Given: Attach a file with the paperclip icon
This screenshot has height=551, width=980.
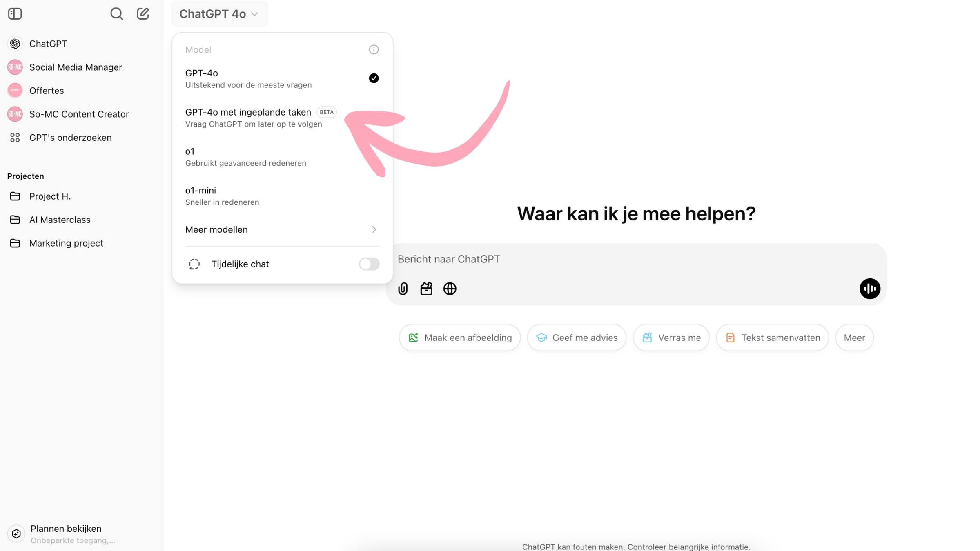Looking at the screenshot, I should click(x=403, y=289).
